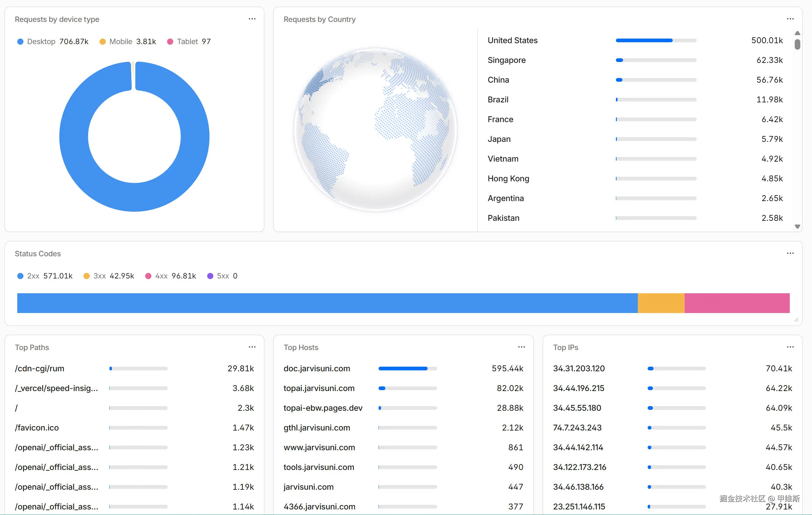Click IP address 34.31.203.120

click(x=579, y=368)
